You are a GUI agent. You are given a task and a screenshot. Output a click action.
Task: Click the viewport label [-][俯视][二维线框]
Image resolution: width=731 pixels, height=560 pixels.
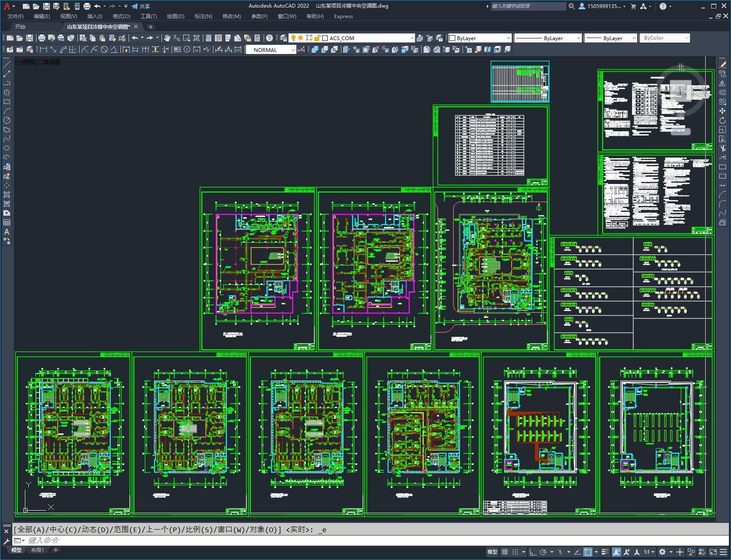pos(38,62)
